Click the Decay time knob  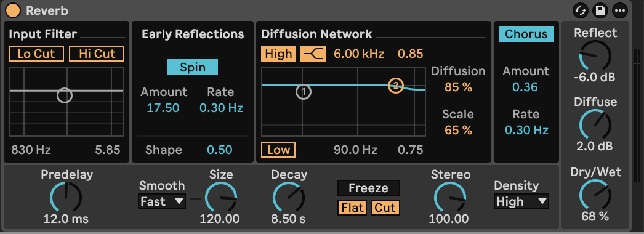tap(288, 198)
